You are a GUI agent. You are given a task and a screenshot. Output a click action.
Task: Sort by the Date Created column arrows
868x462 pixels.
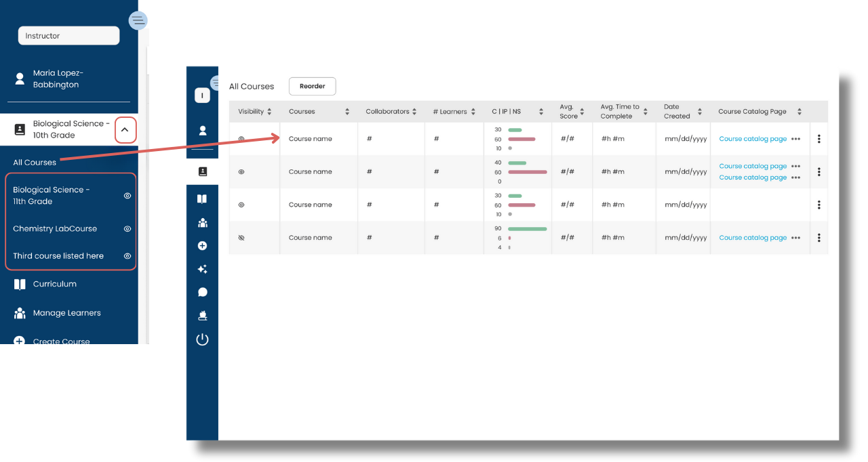(x=700, y=112)
